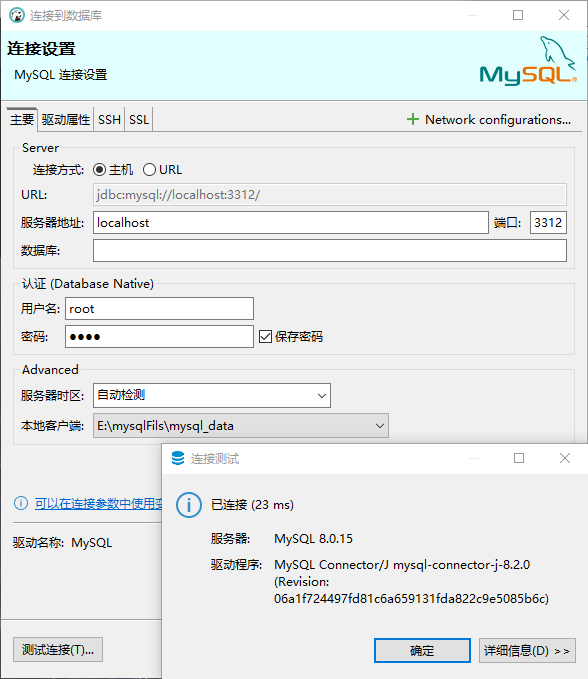Maximize the 连接测试 dialog
Image resolution: width=588 pixels, height=679 pixels.
519,458
